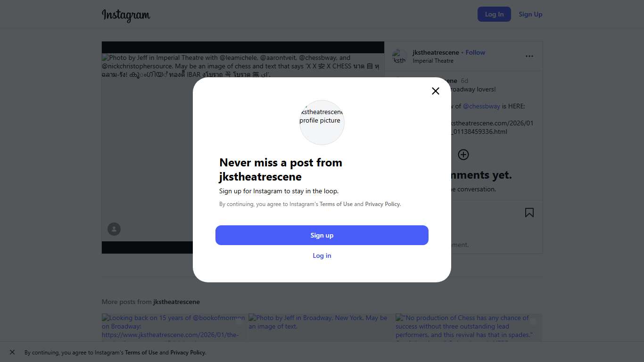Viewport: 644px width, 362px height.
Task: Click the Instagram logo
Action: [x=126, y=15]
